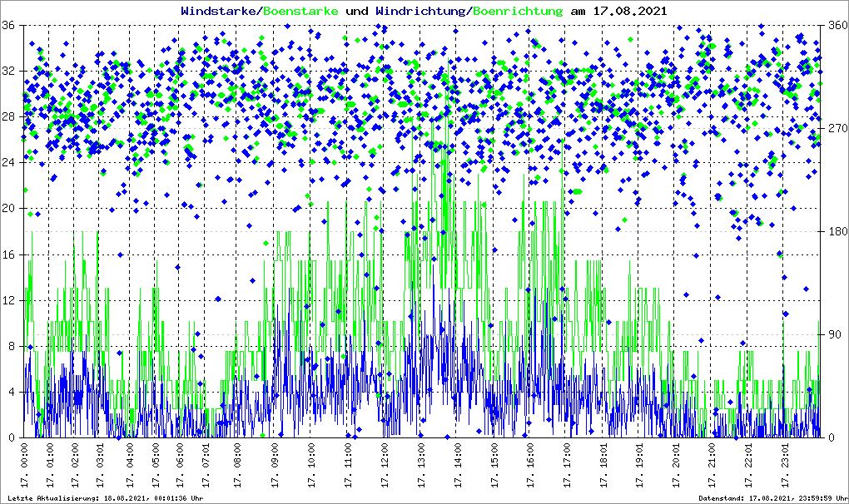
Task: Select the "17. 09:00" time axis label
Action: click(x=275, y=469)
